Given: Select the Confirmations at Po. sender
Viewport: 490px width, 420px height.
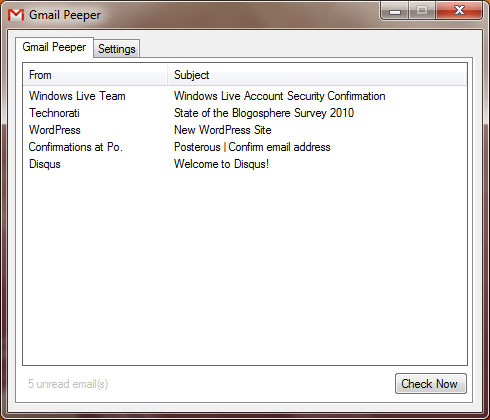Looking at the screenshot, I should tap(76, 147).
